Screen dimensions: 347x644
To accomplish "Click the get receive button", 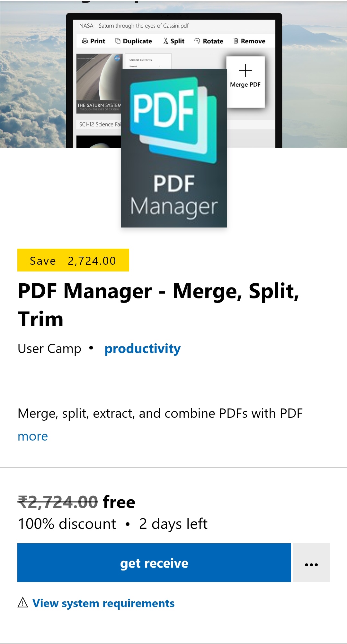I will pos(155,562).
